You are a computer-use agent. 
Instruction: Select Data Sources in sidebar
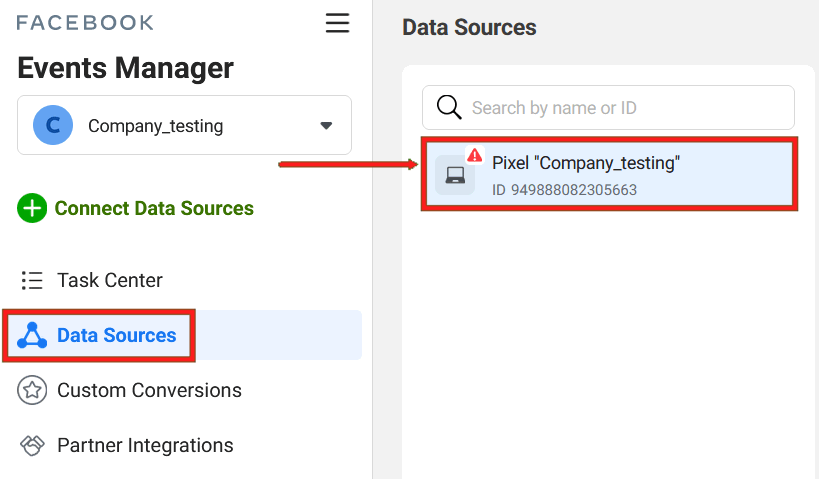(182, 335)
